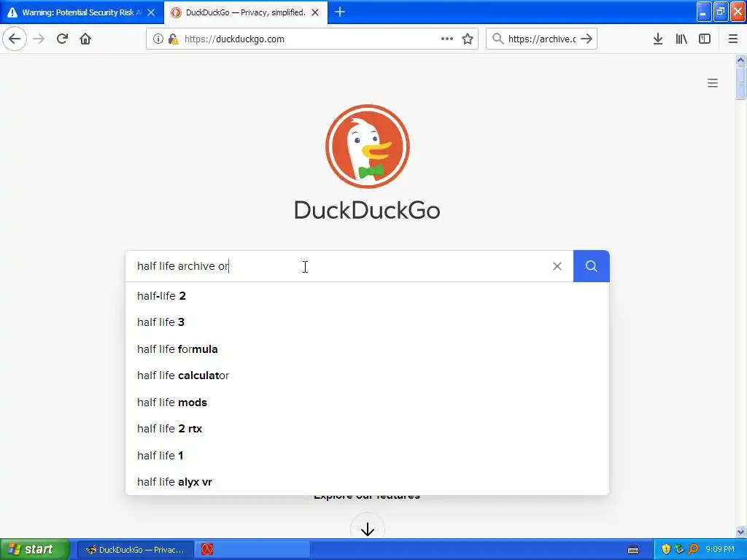Choose suggestion half-life 2
Viewport: 747px width, 560px height.
tap(367, 296)
